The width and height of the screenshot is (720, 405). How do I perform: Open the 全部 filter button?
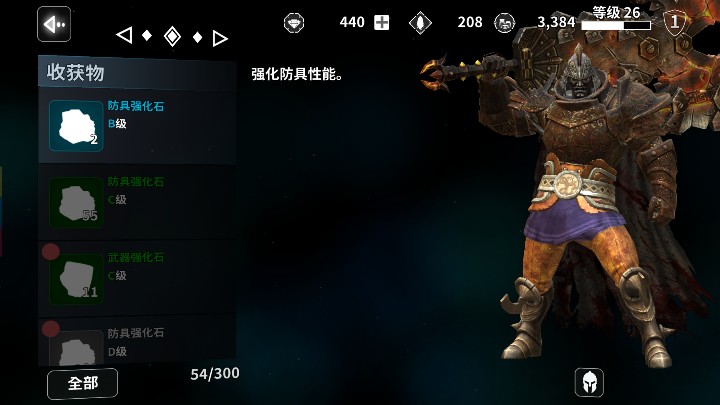coord(83,383)
